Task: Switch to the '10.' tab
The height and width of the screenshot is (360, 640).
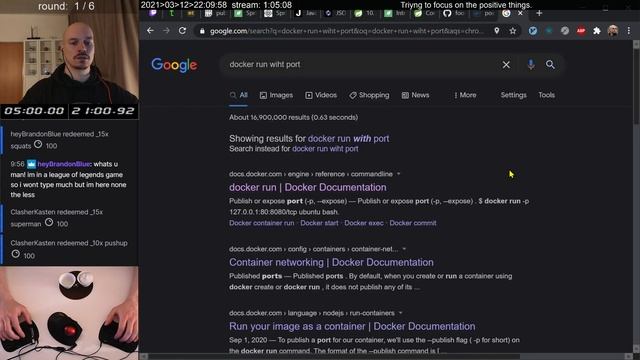Action: coord(364,13)
